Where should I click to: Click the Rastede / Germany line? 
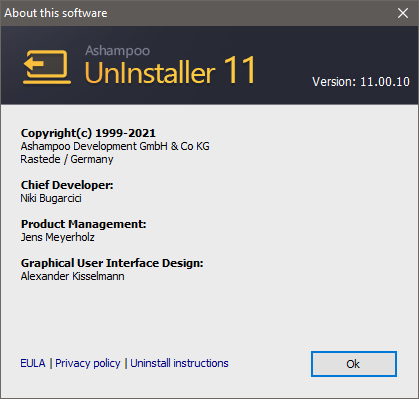tap(67, 159)
